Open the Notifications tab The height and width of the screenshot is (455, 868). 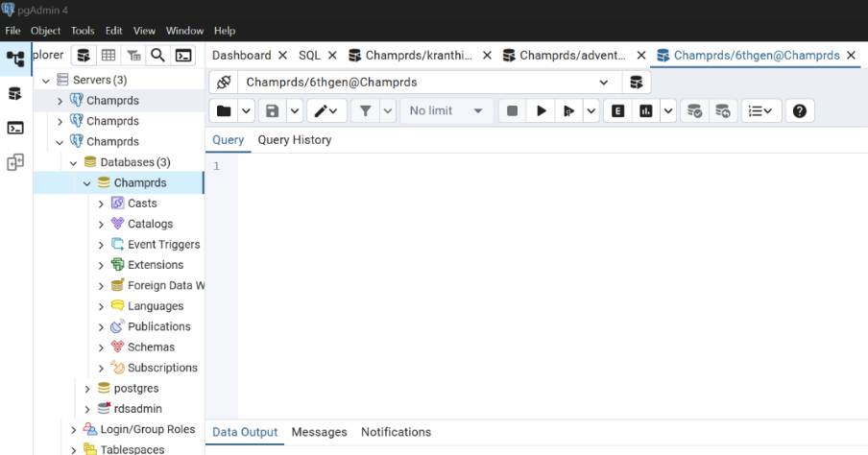point(396,432)
